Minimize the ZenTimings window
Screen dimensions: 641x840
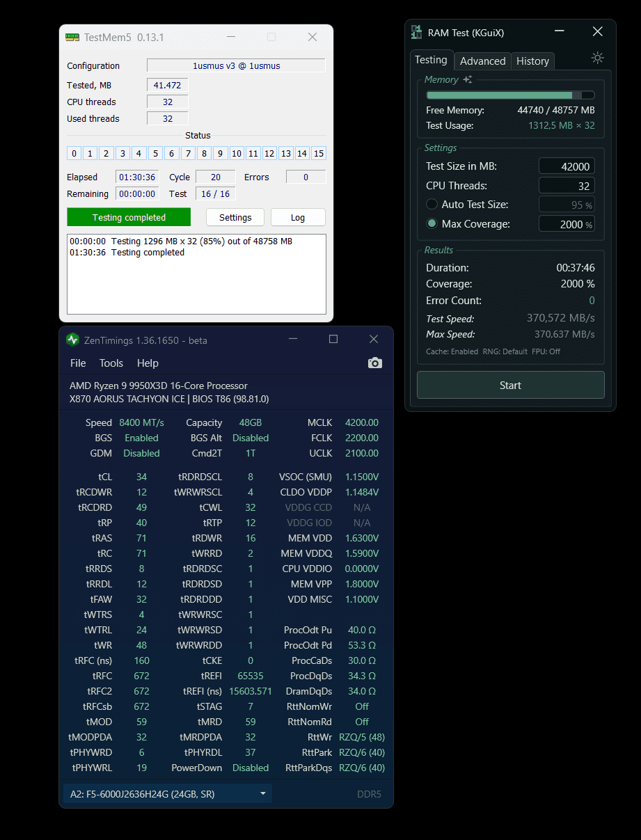coord(293,340)
